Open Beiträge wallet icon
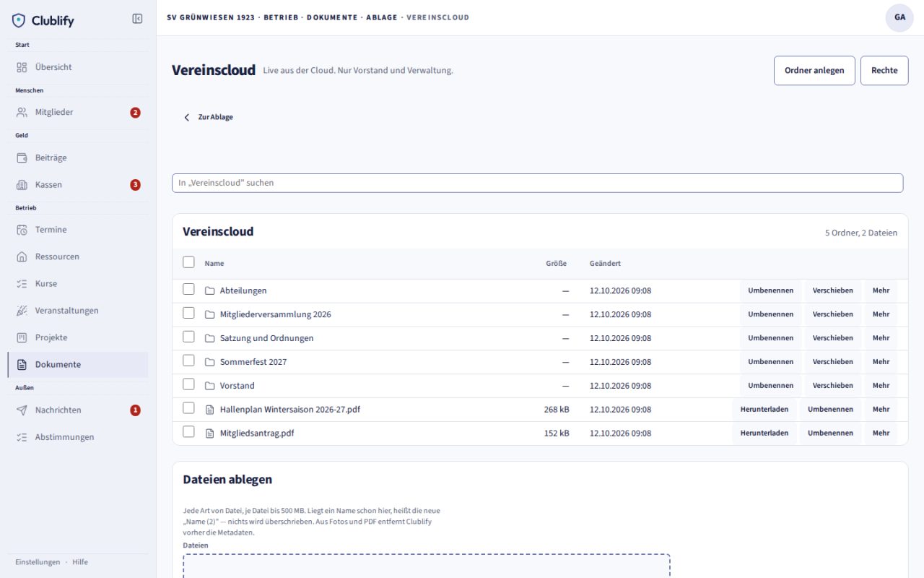Viewport: 924px width, 578px height. pyautogui.click(x=22, y=158)
